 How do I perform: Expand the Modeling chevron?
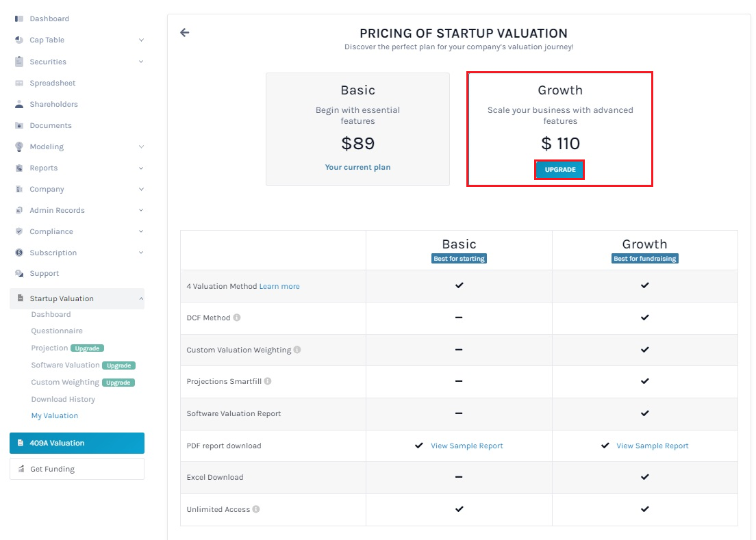click(141, 146)
